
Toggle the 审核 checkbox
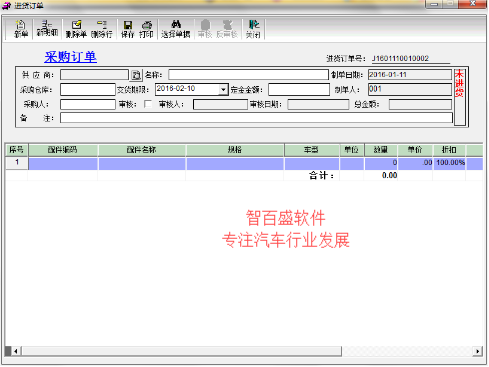148,104
